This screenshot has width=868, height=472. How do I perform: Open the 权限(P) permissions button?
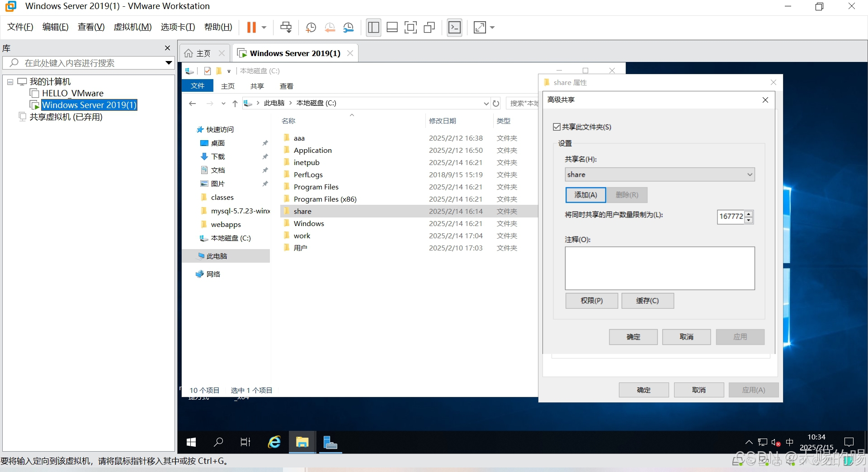[591, 301]
